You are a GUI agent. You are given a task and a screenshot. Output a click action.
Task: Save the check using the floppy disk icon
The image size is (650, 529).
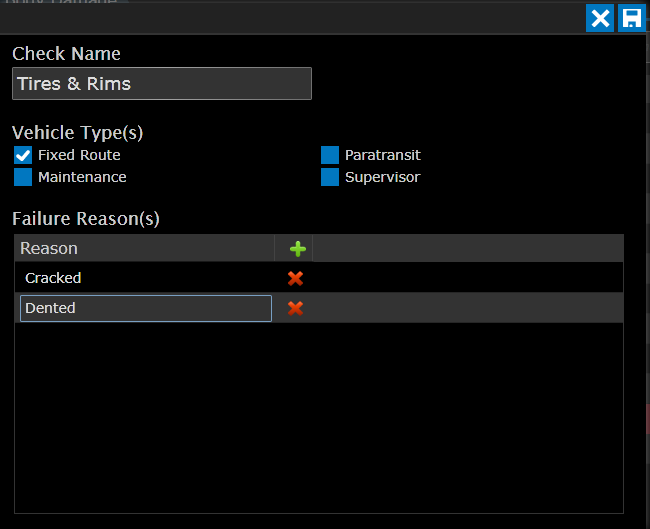point(631,18)
